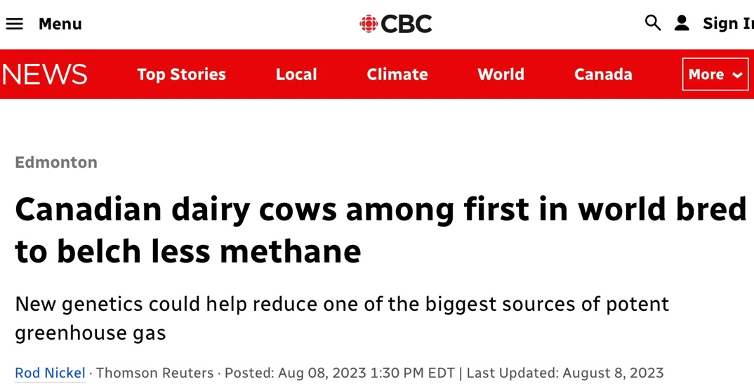The height and width of the screenshot is (386, 754).
Task: Click the Menu text label
Action: (x=60, y=24)
